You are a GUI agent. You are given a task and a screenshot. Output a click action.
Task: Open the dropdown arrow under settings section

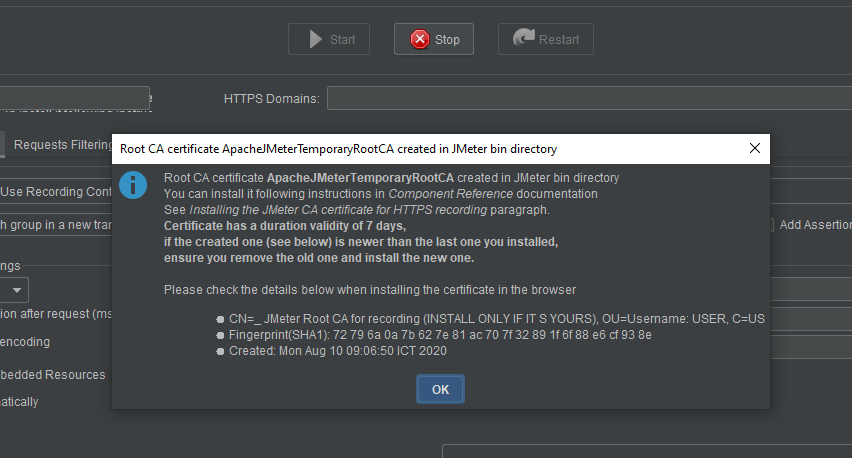(17, 290)
